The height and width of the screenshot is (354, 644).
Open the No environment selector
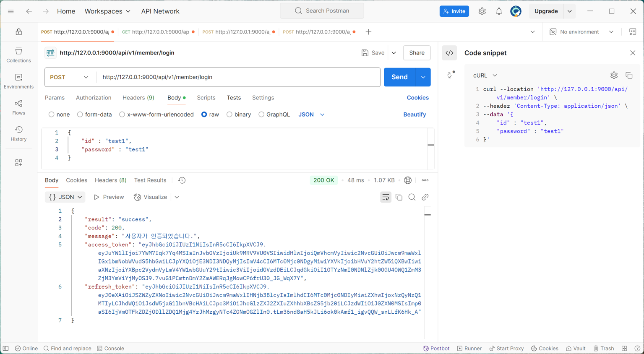point(582,32)
